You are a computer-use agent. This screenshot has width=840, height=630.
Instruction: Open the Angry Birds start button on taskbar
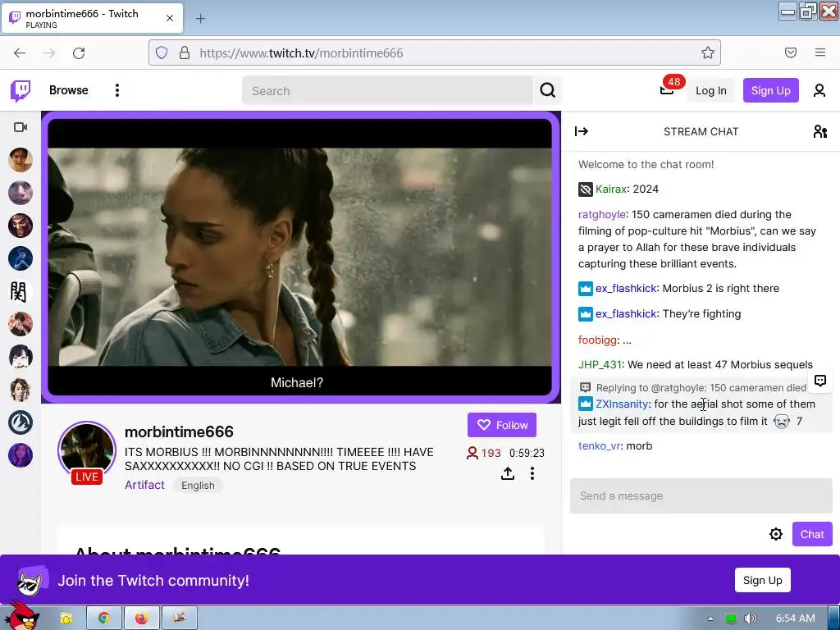(x=24, y=617)
